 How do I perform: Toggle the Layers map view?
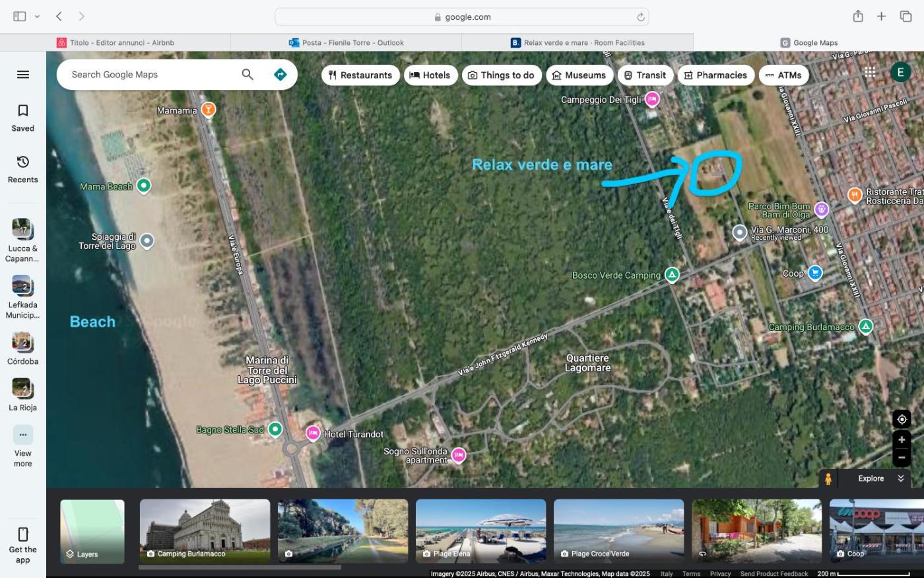(92, 531)
